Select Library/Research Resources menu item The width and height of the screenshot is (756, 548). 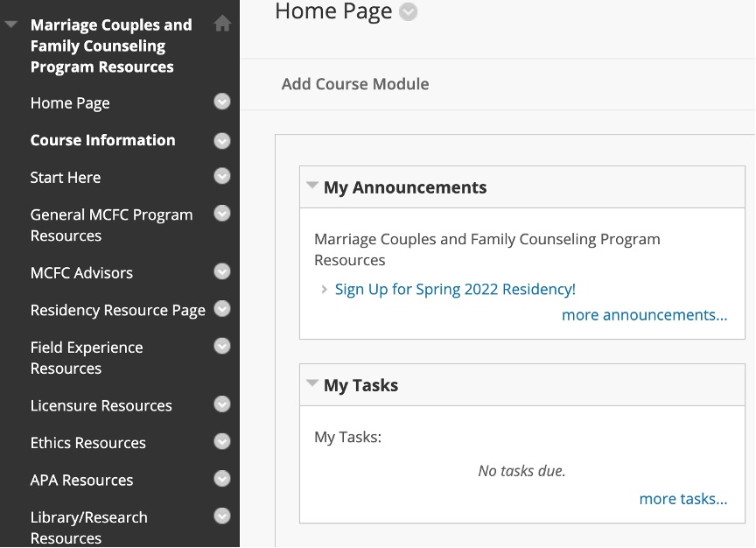click(x=88, y=528)
